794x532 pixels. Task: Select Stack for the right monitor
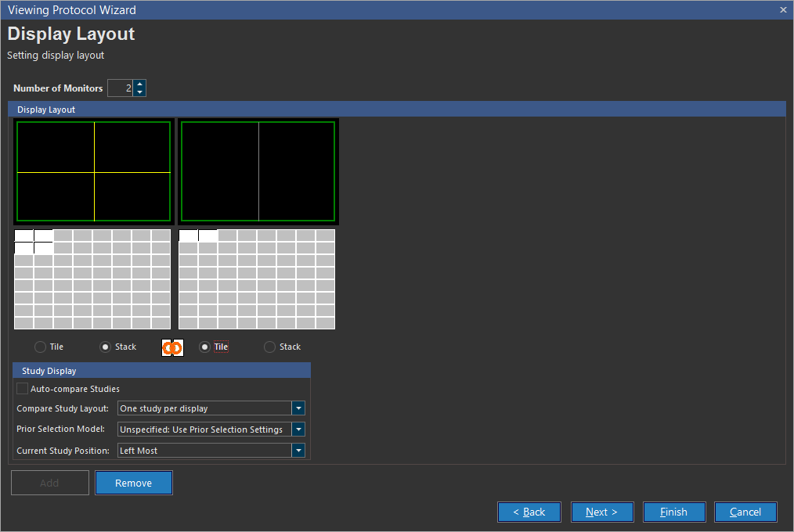(x=270, y=347)
